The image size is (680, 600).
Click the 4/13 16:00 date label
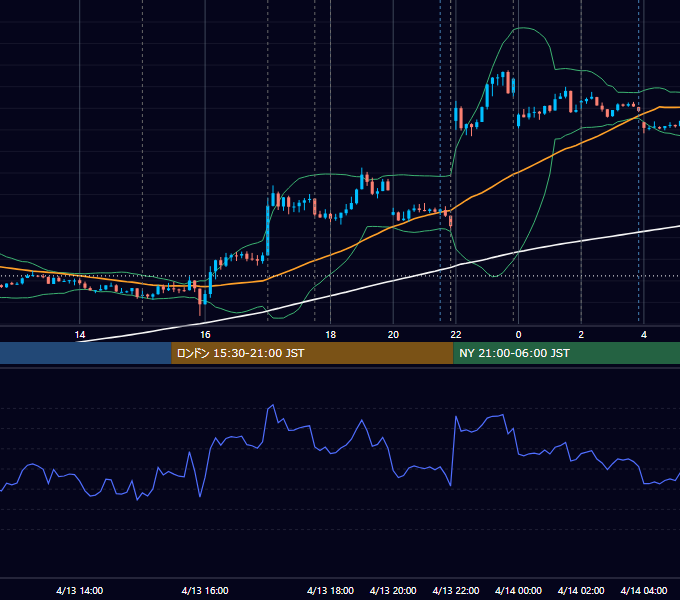point(205,590)
